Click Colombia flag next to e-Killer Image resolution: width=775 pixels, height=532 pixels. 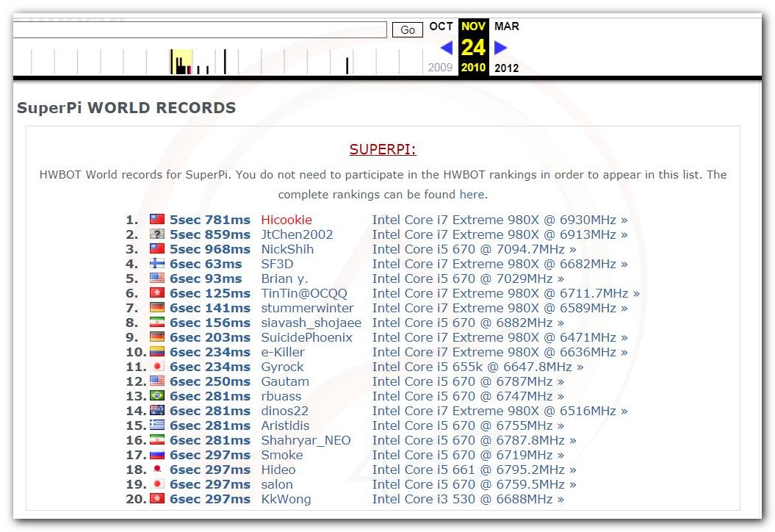(x=157, y=351)
